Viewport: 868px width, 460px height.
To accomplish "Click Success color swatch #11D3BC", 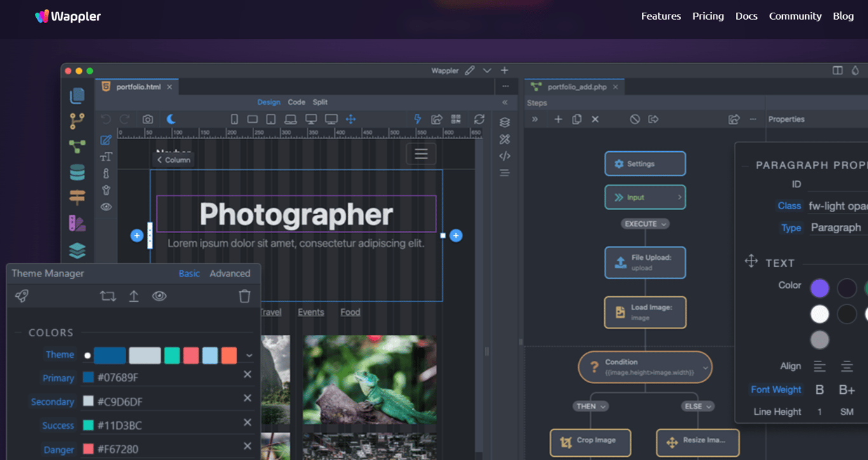I will 88,425.
